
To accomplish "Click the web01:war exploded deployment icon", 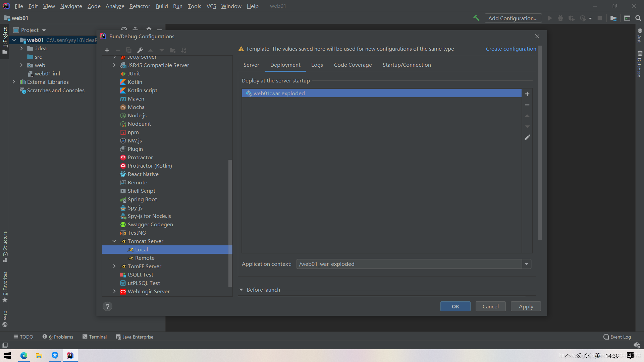I will pyautogui.click(x=248, y=93).
